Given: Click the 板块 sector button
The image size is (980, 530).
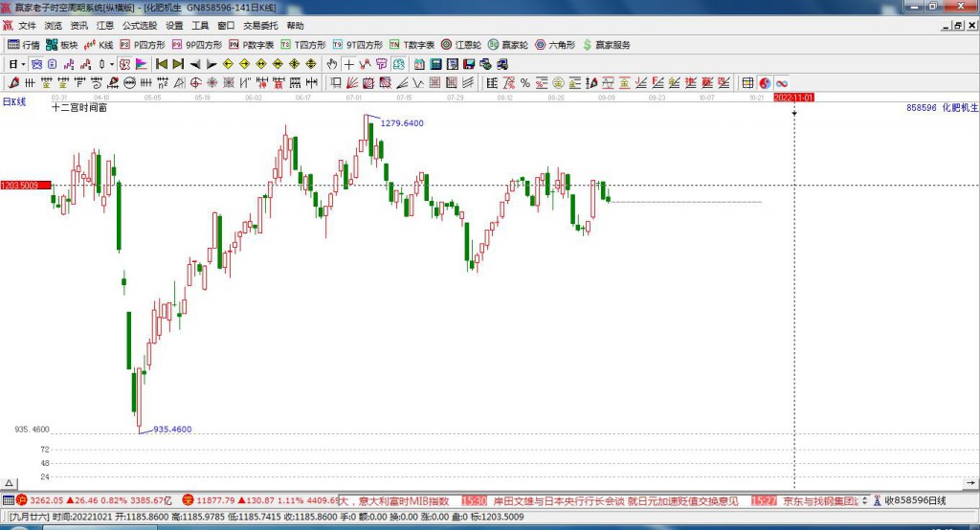Looking at the screenshot, I should (x=62, y=45).
